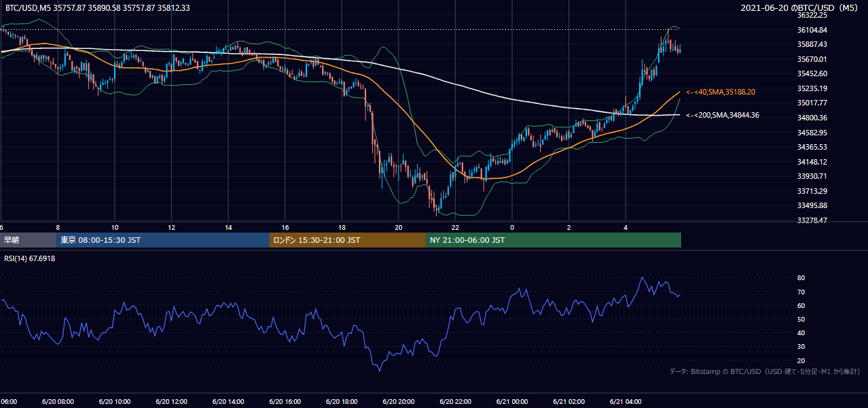Click price axis label 33278.47

812,220
